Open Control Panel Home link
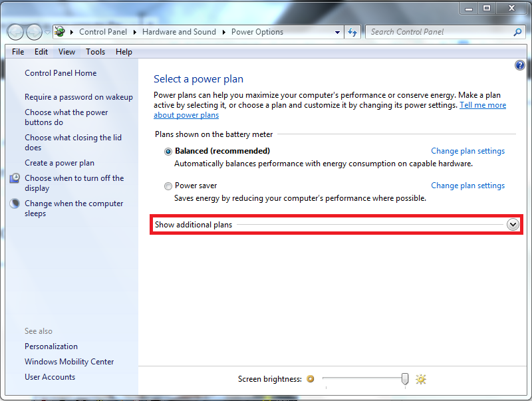532x401 pixels. (x=61, y=73)
